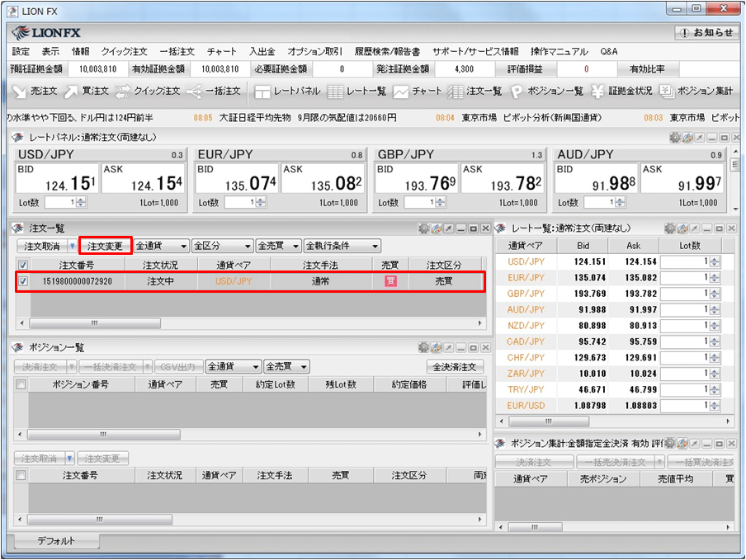Open gear settings of the レート一覧 panel
Image resolution: width=746 pixels, height=560 pixels.
[670, 228]
